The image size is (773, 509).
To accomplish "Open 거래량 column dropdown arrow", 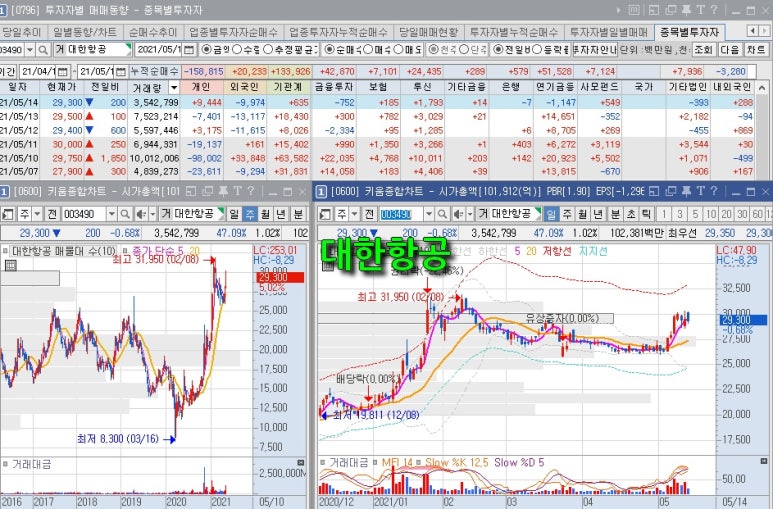I will 174,88.
